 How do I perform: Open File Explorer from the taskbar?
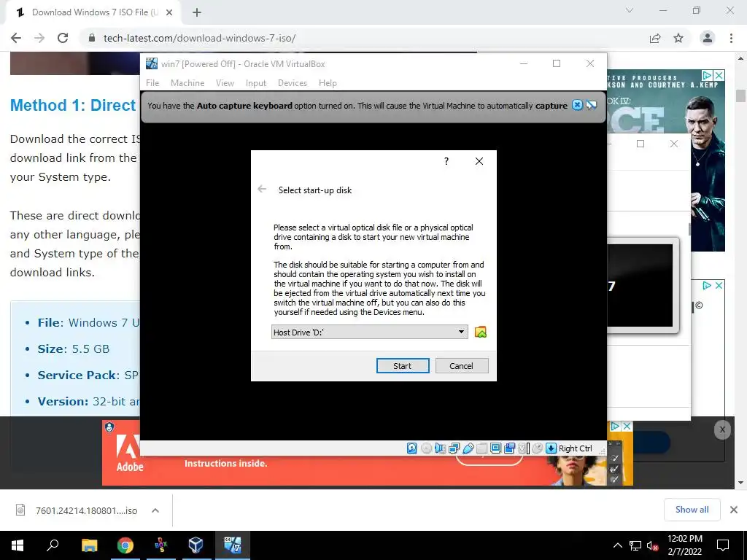(89, 545)
